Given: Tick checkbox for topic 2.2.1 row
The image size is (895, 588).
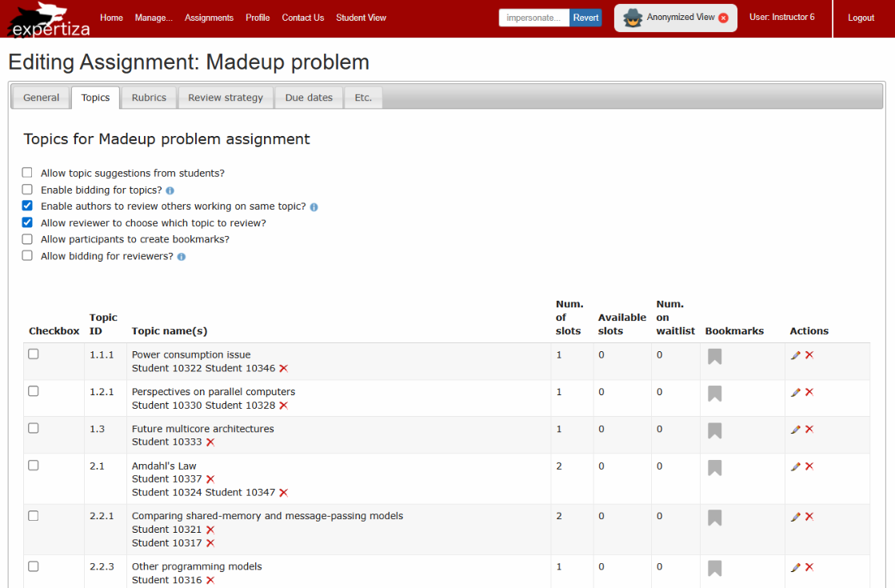Looking at the screenshot, I should click(x=34, y=516).
